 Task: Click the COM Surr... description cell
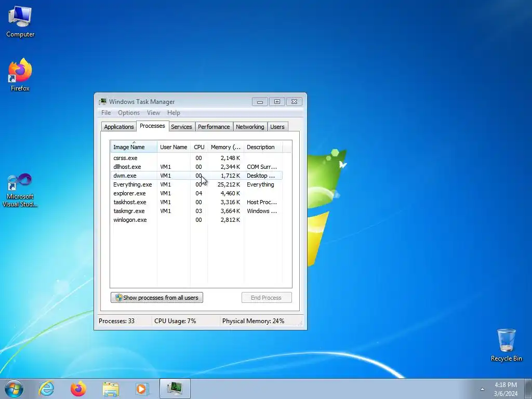click(x=262, y=167)
